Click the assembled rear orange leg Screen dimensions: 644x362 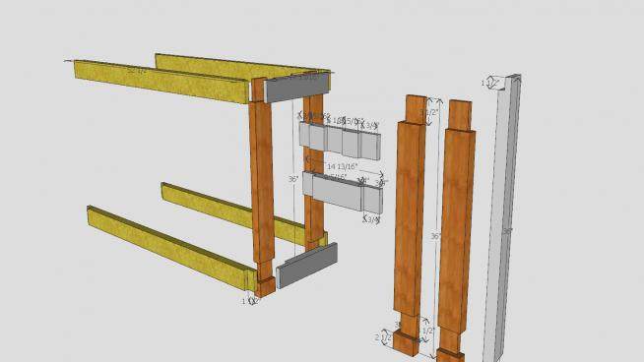pyautogui.click(x=314, y=172)
